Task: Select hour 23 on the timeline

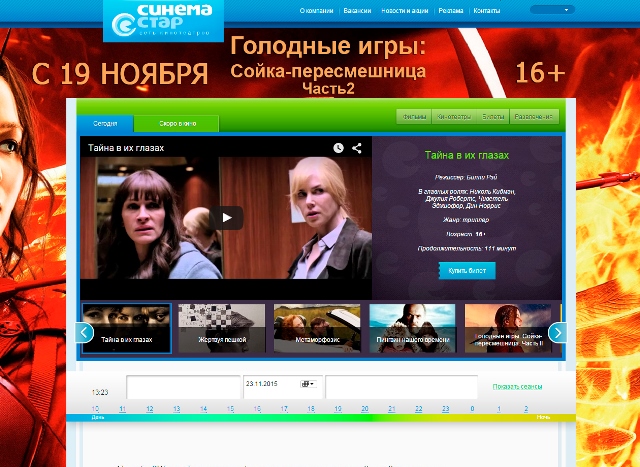Action: click(x=446, y=409)
